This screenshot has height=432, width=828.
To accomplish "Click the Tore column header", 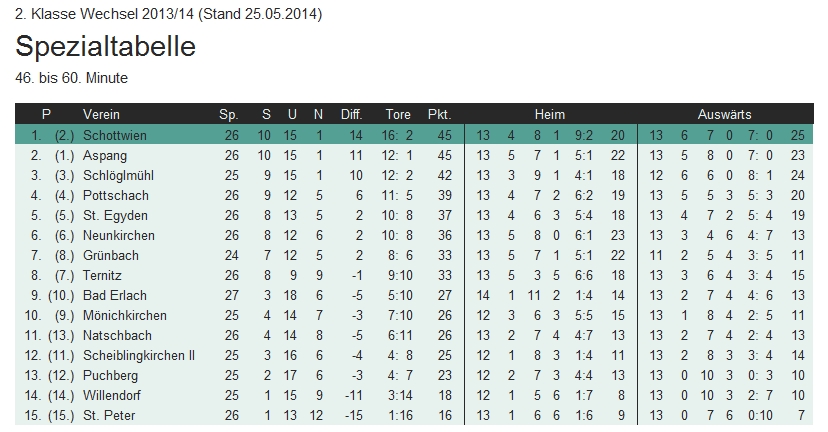I will coord(398,114).
